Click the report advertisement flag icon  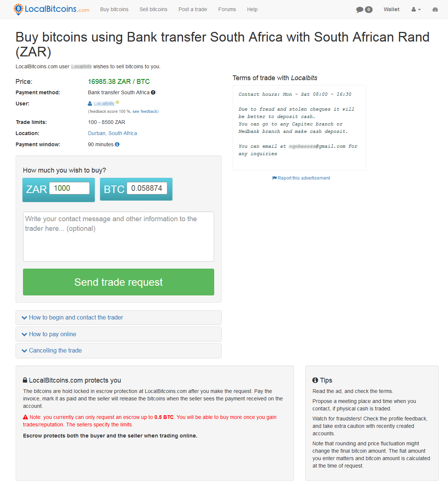274,178
